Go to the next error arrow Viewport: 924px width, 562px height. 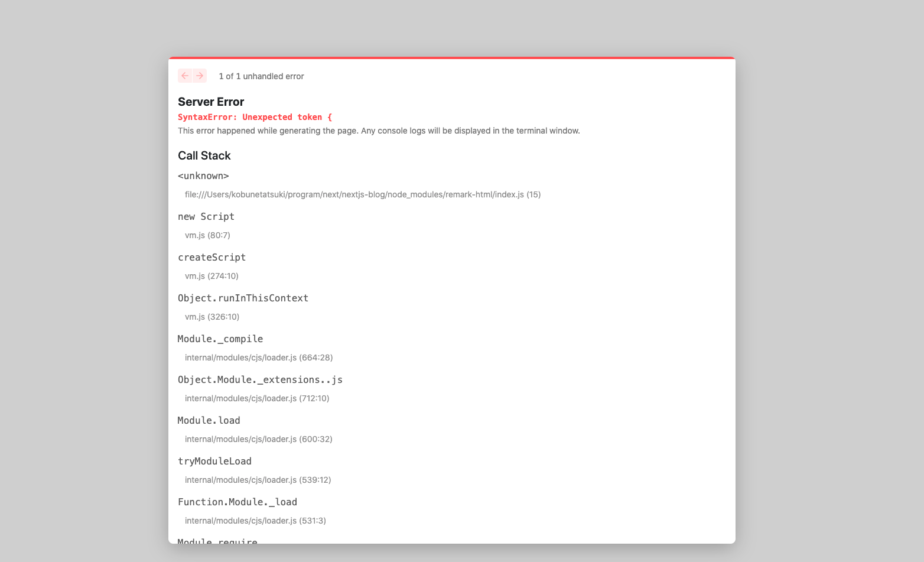(200, 76)
